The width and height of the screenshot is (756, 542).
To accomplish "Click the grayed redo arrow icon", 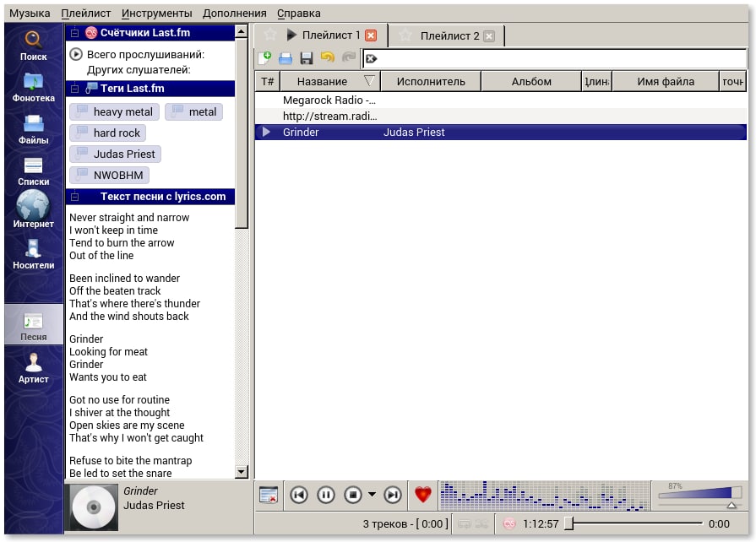I will [x=349, y=57].
